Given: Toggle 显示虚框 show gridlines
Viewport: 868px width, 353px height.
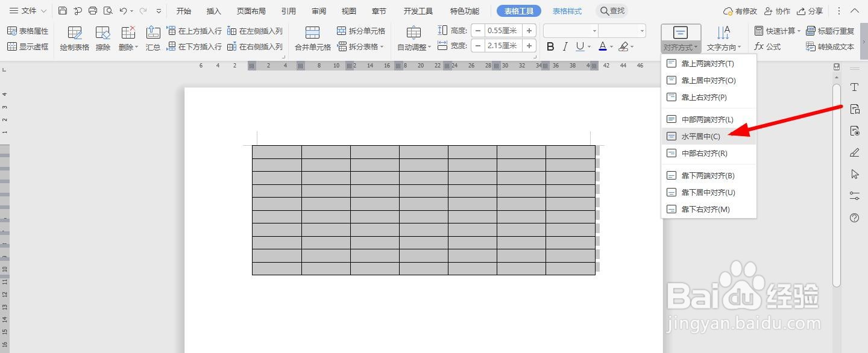Looking at the screenshot, I should [28, 46].
